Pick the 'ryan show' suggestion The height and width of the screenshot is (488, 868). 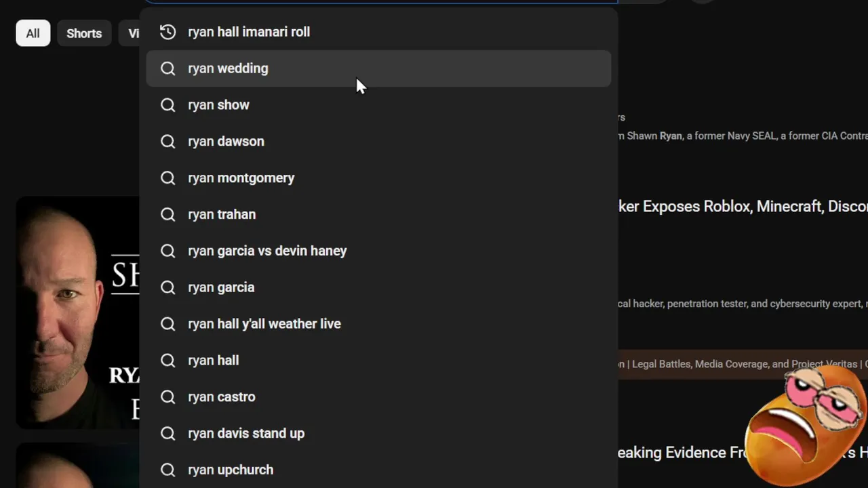click(378, 105)
